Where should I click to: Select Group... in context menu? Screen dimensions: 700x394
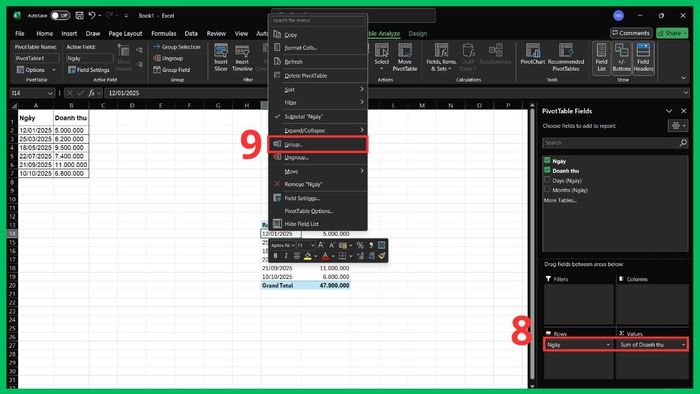pyautogui.click(x=318, y=145)
